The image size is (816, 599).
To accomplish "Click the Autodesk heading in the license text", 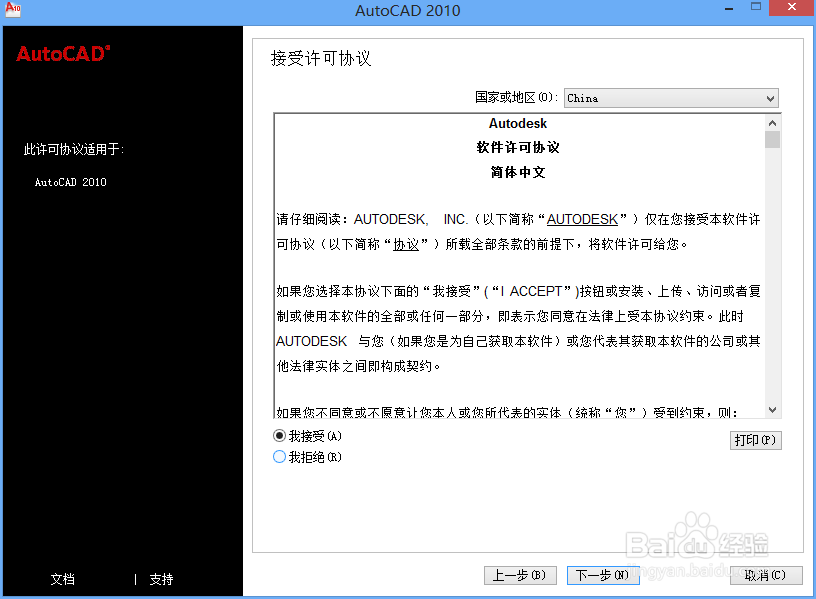I will 518,123.
